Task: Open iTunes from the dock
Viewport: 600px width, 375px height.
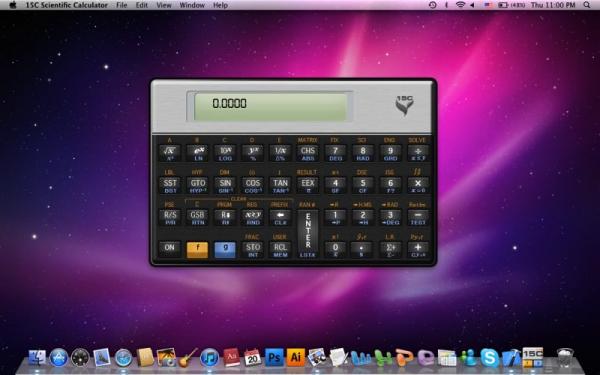Action: 209,358
